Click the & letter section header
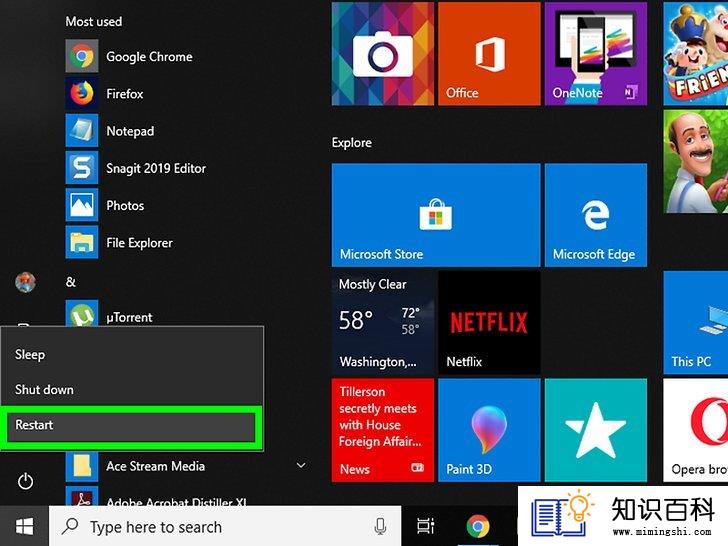 point(71,282)
